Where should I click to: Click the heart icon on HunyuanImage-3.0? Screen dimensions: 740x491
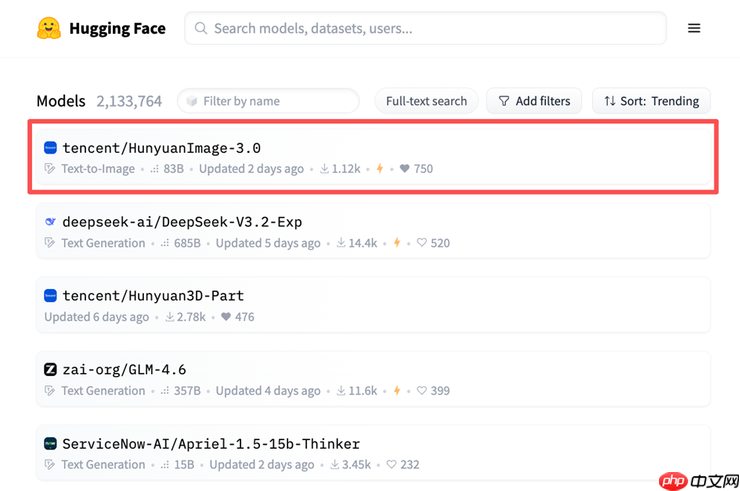click(x=404, y=169)
